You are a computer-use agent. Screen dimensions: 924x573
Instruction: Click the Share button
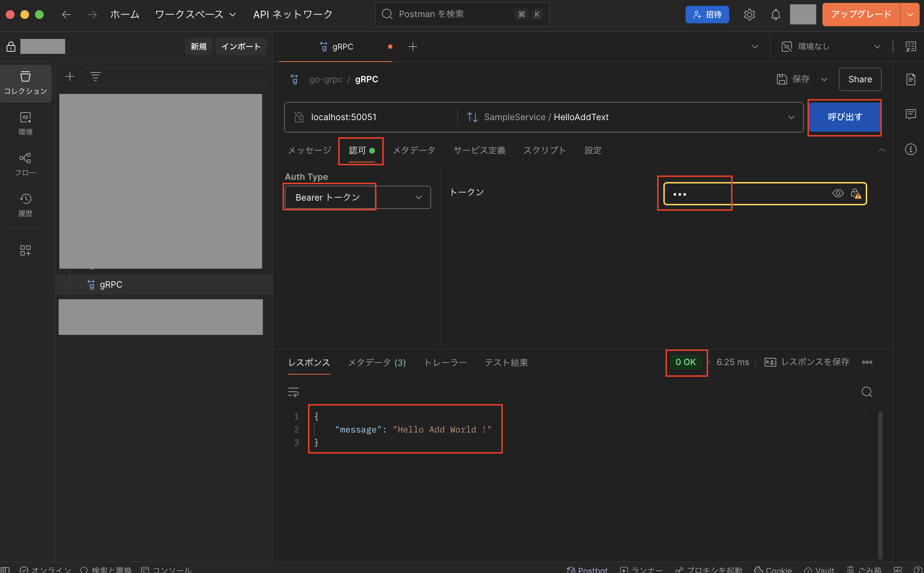[x=860, y=79]
